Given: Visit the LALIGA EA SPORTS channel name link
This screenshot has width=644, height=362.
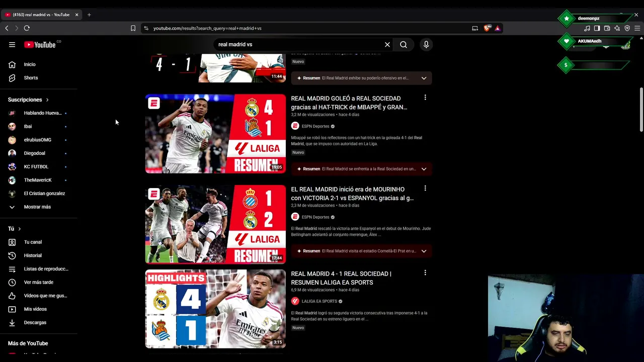Looking at the screenshot, I should click(x=319, y=301).
